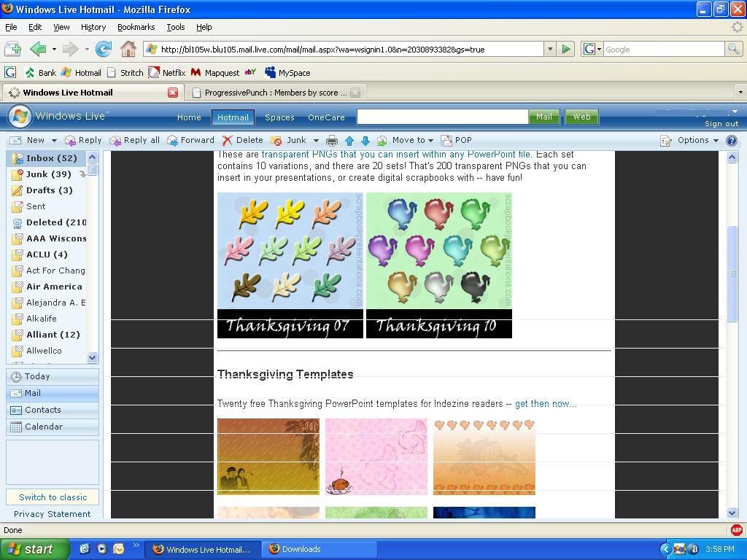Click the Delete red X toolbar button

[x=242, y=140]
